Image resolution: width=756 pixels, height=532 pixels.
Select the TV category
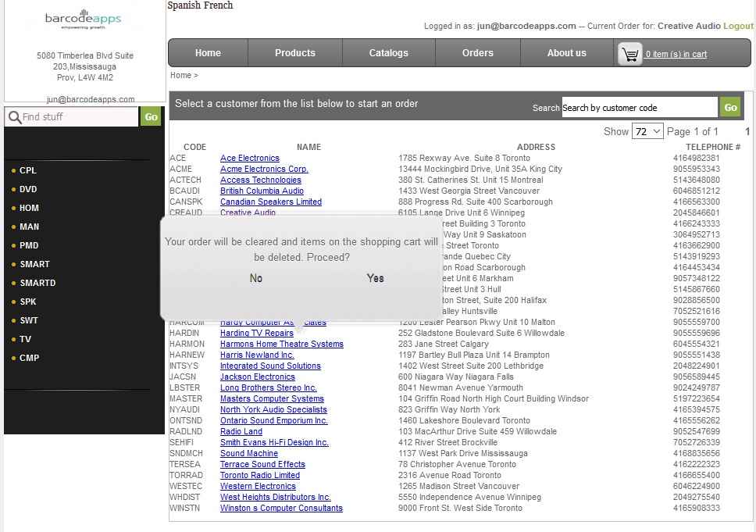(x=25, y=340)
